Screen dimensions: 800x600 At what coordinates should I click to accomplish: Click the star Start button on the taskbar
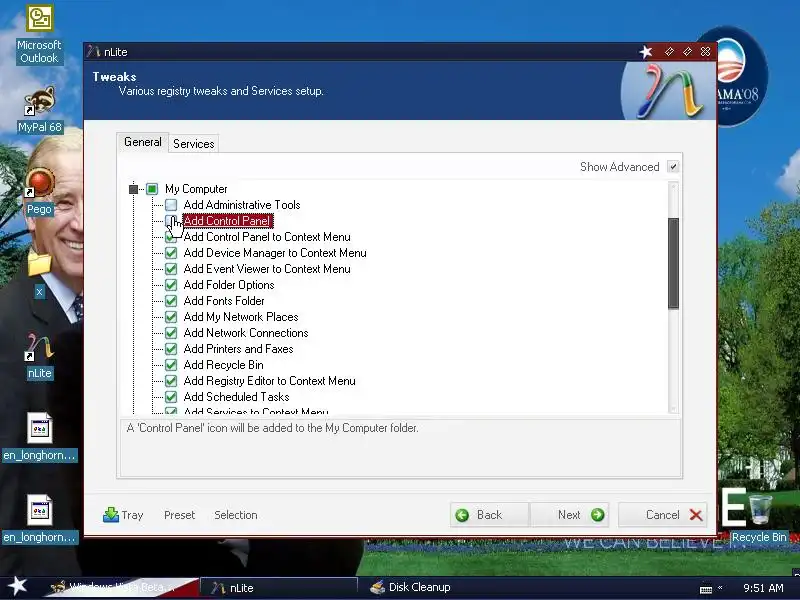17,586
